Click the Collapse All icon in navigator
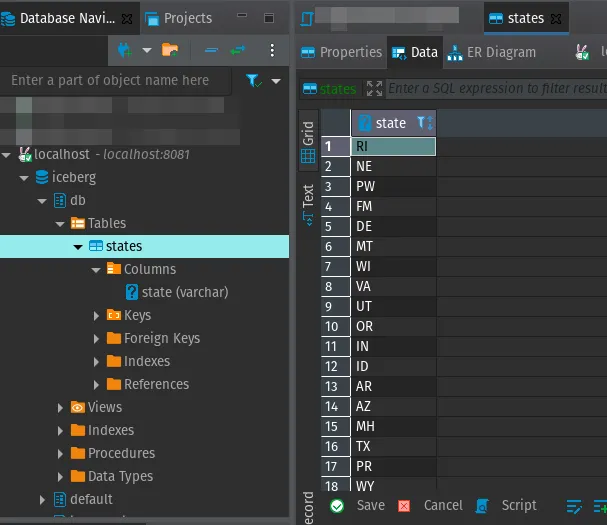Image resolution: width=607 pixels, height=525 pixels. pos(210,49)
